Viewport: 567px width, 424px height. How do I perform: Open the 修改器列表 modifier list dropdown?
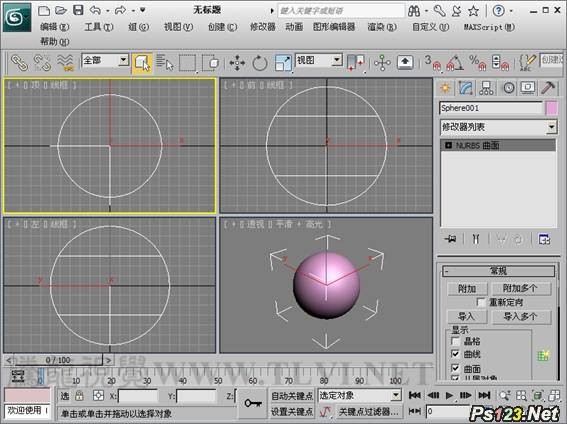pyautogui.click(x=498, y=127)
